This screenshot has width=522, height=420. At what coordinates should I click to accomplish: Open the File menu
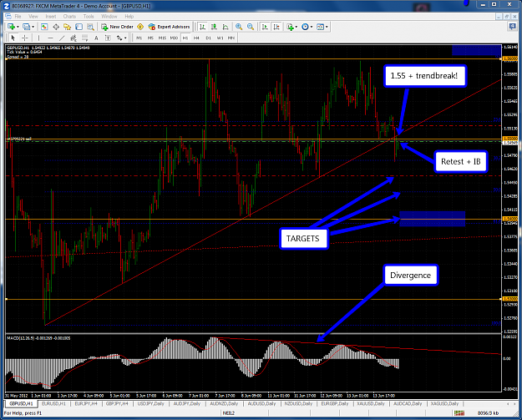point(18,17)
